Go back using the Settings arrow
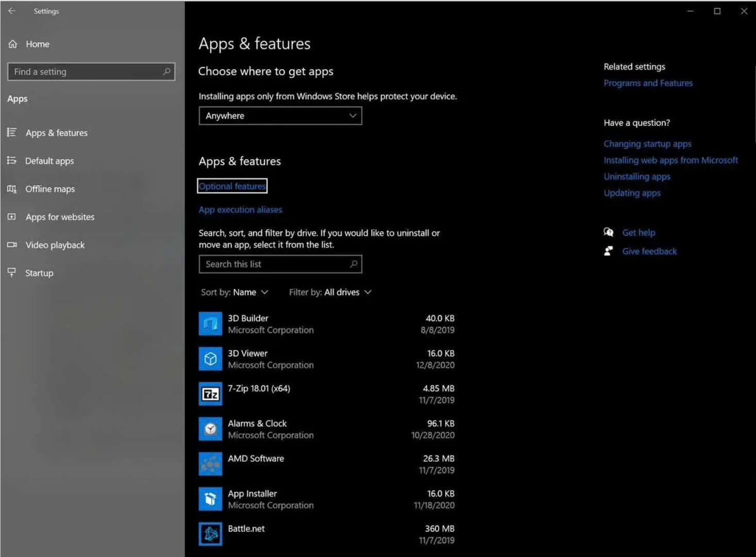 (12, 11)
